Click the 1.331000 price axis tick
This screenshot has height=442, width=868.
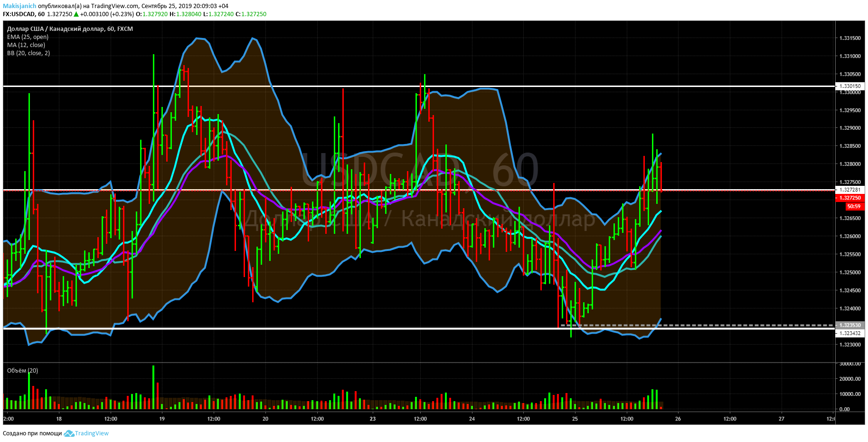850,56
